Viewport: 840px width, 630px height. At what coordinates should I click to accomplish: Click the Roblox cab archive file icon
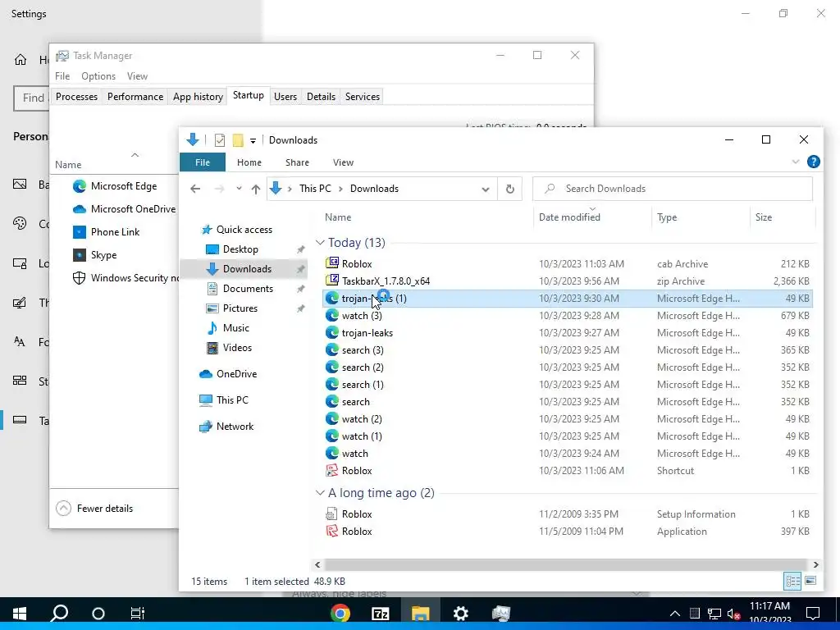[x=332, y=263]
